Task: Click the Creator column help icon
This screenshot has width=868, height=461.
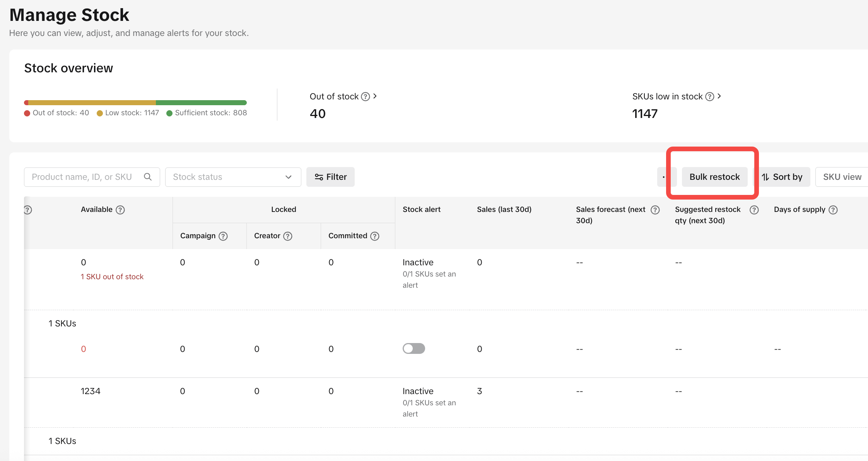Action: click(x=288, y=236)
